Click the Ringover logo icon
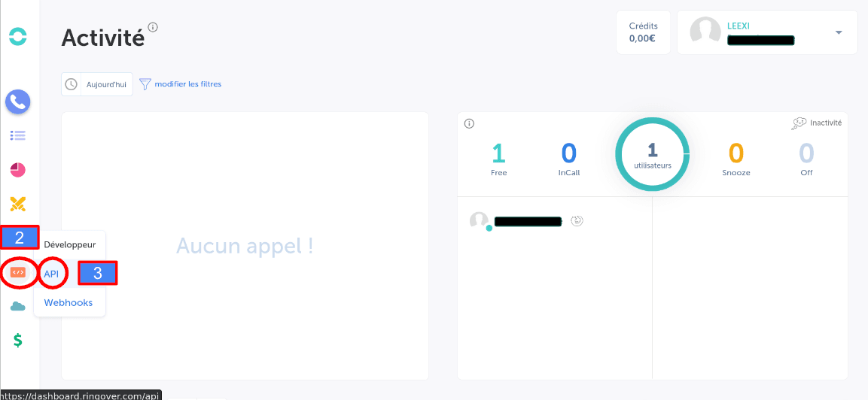 click(x=17, y=35)
